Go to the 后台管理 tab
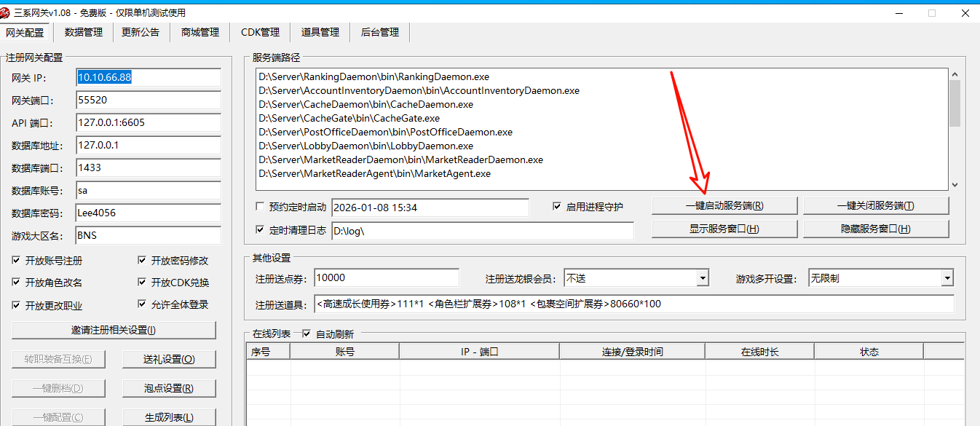The height and width of the screenshot is (426, 980). pyautogui.click(x=379, y=32)
